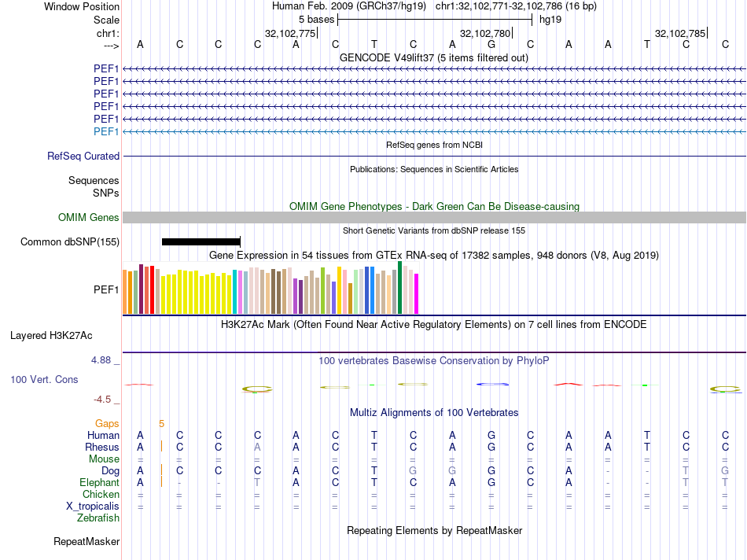
Task: Click the orange Gaps row label
Action: click(x=107, y=424)
